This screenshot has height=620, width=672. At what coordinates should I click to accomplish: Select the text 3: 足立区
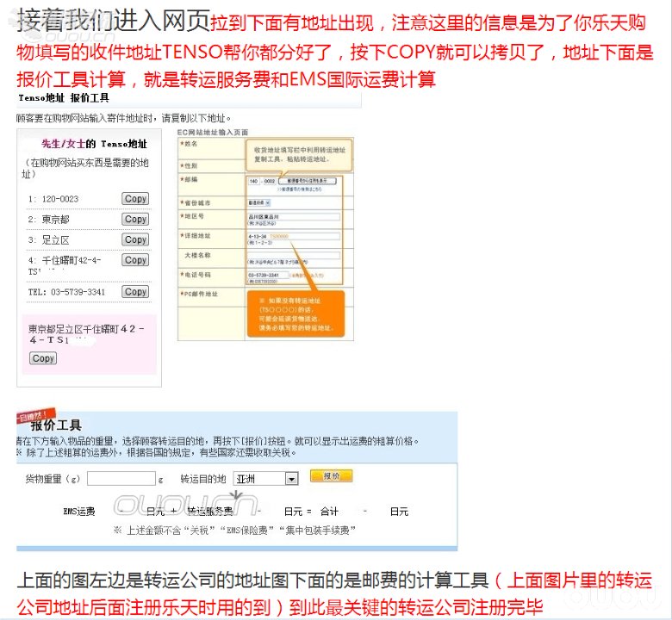pos(48,240)
